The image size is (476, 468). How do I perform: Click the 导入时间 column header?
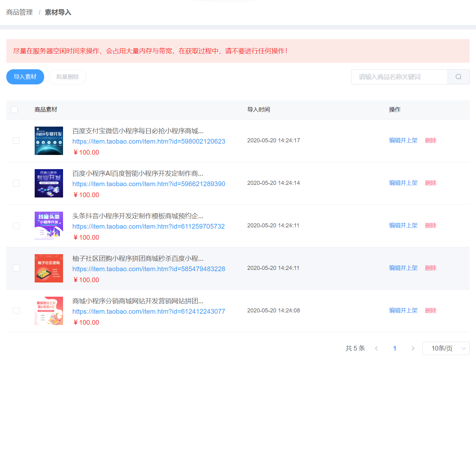258,110
